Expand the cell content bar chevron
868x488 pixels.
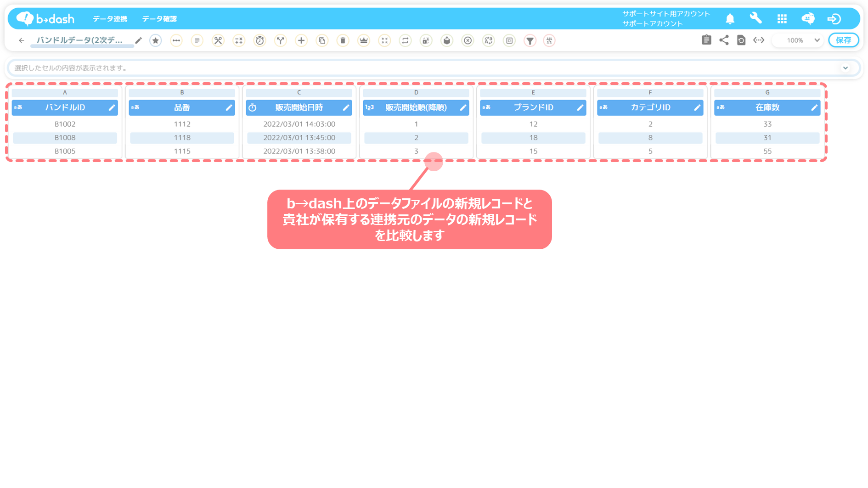pyautogui.click(x=845, y=68)
